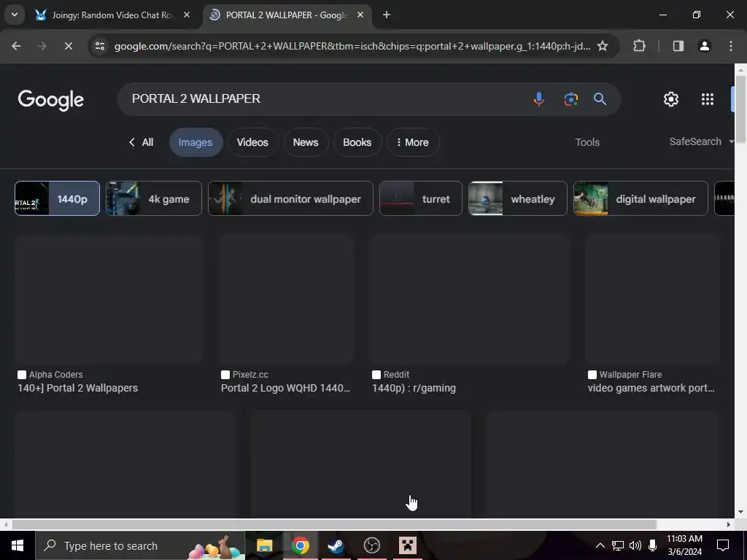
Task: Open the volume speaker tray icon
Action: pos(635,545)
